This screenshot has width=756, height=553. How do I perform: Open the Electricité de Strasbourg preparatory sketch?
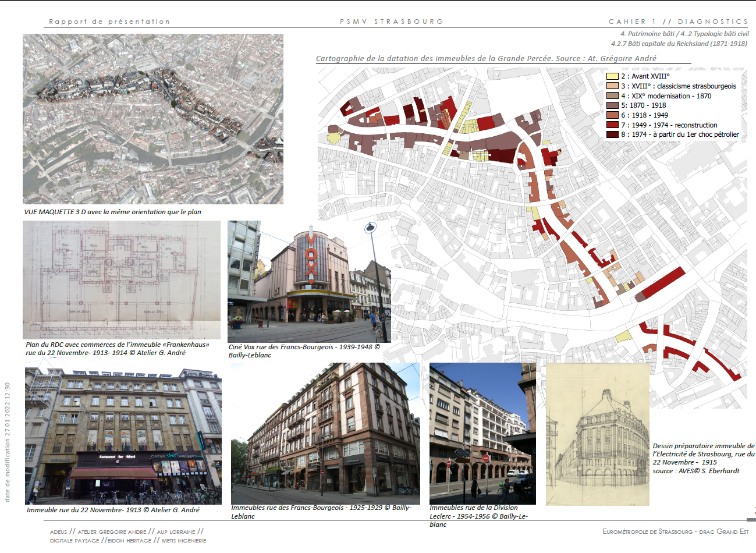tap(597, 434)
